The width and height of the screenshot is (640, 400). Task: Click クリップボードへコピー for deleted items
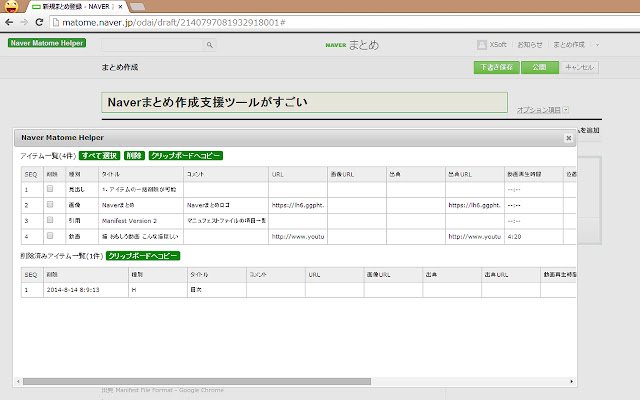point(143,256)
